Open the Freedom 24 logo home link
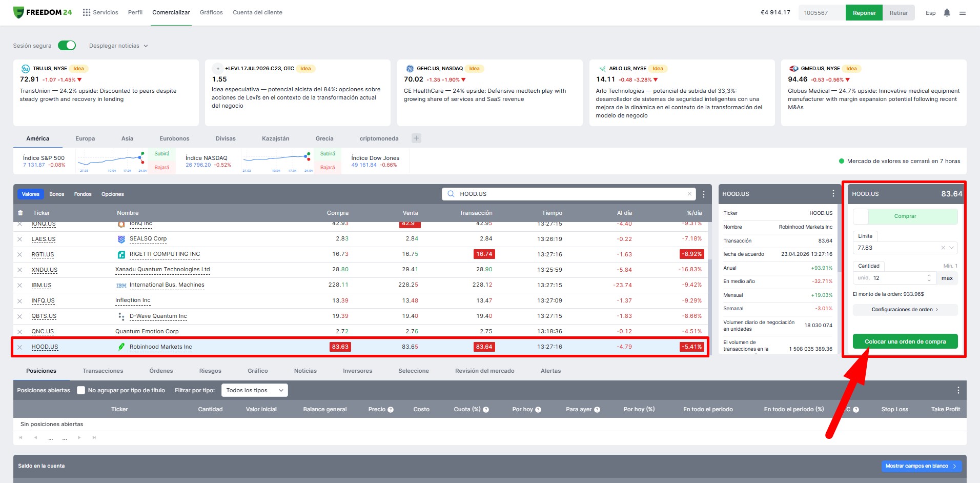This screenshot has width=980, height=483. (43, 12)
